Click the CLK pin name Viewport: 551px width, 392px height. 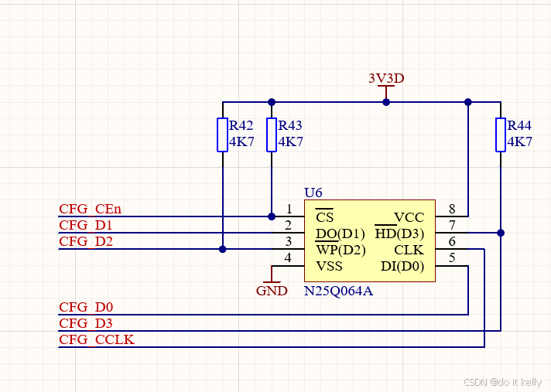[409, 250]
